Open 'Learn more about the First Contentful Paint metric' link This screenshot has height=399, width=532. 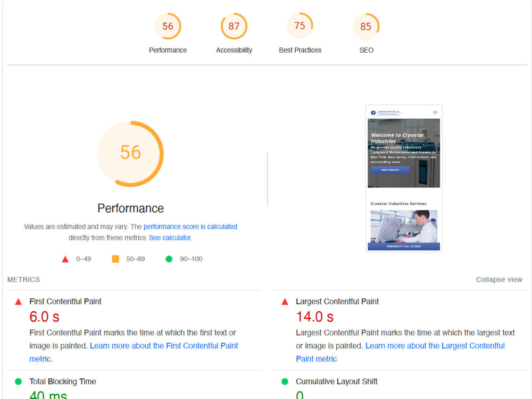134,352
